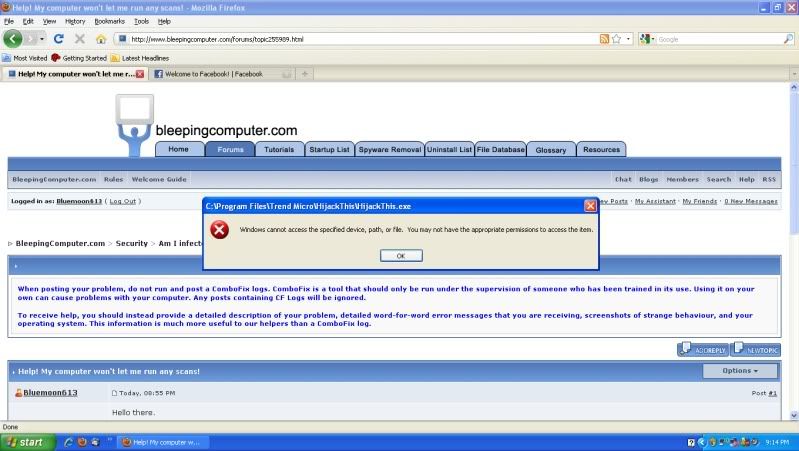
Task: Click the Stop loading X icon
Action: point(79,39)
